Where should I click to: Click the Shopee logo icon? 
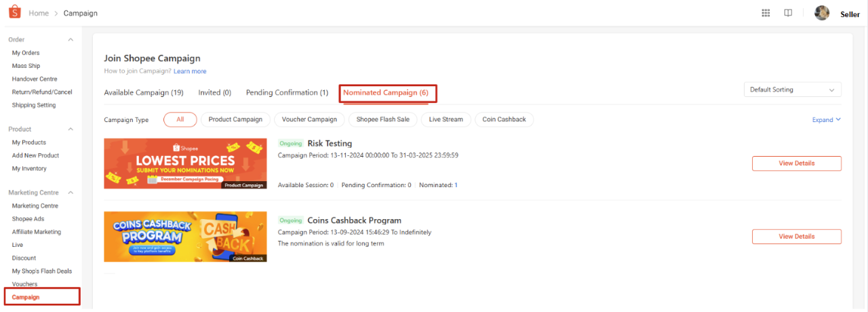14,13
